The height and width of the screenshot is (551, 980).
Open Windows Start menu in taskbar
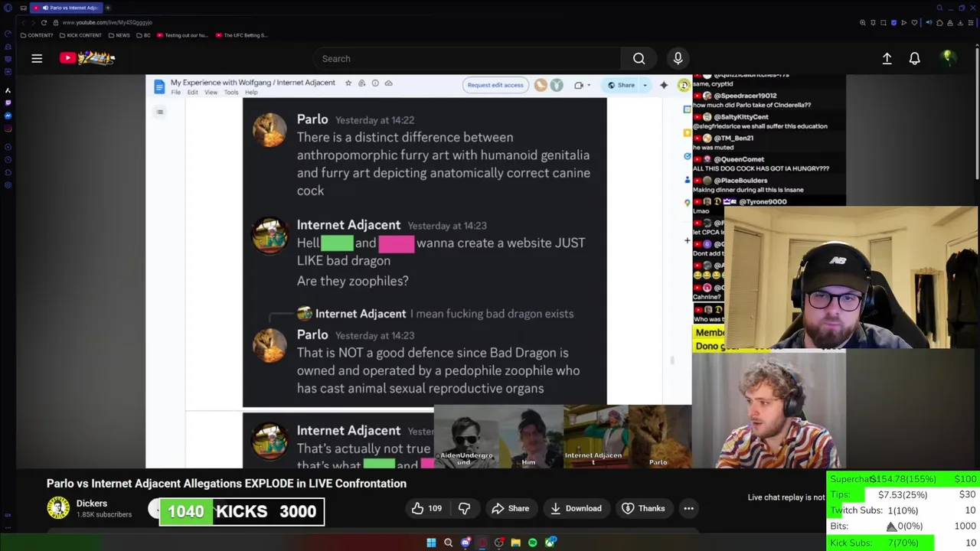431,543
